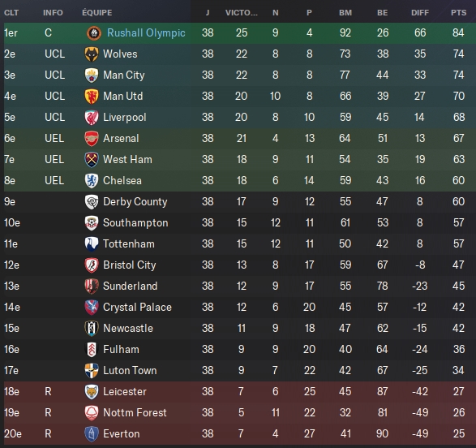Image resolution: width=476 pixels, height=448 pixels.
Task: Sort by the VICTO... wins column
Action: tap(242, 12)
